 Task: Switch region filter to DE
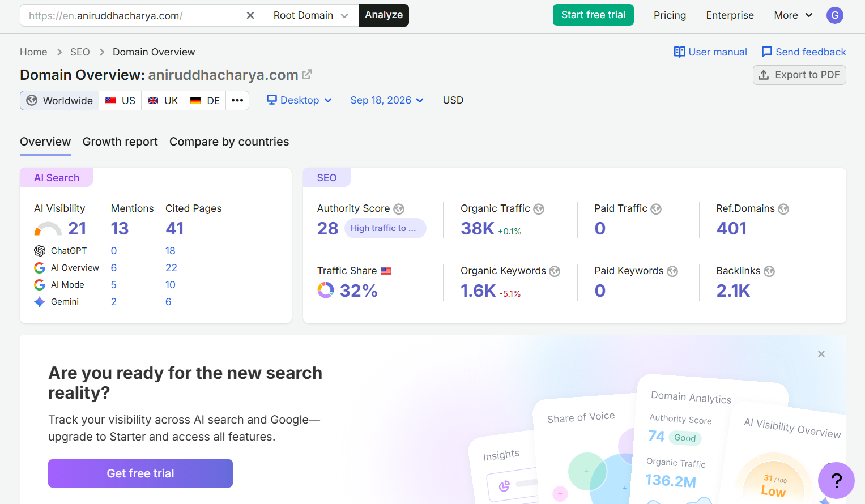(x=205, y=100)
